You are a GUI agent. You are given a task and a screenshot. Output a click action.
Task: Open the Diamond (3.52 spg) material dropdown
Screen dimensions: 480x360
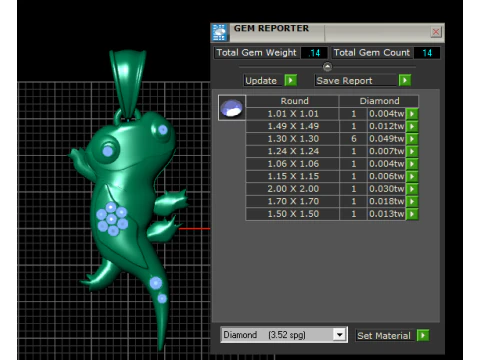[339, 334]
